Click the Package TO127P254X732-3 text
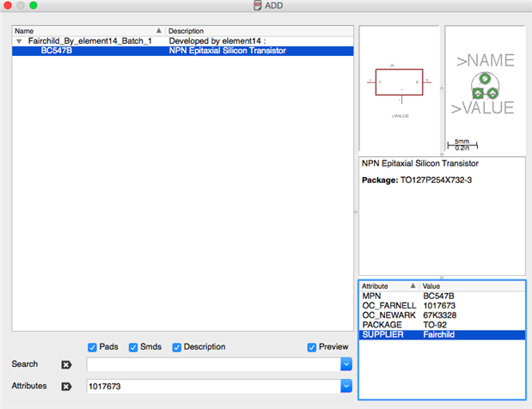532x409 pixels. pyautogui.click(x=417, y=180)
